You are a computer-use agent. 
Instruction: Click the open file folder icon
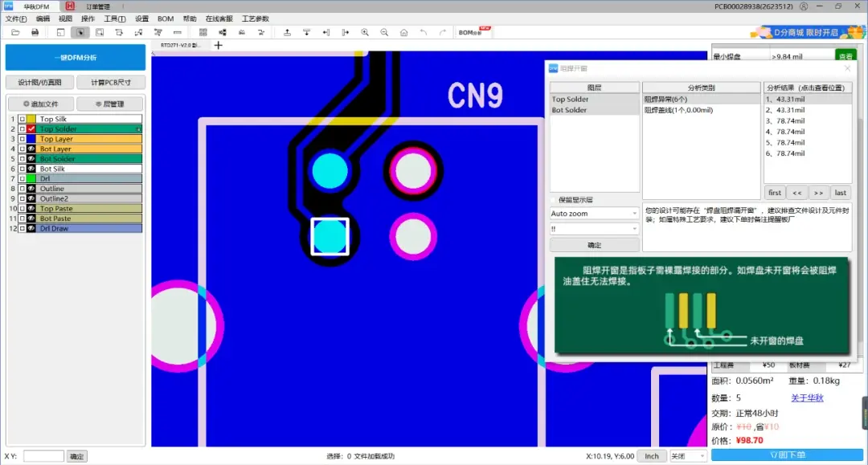(15, 33)
